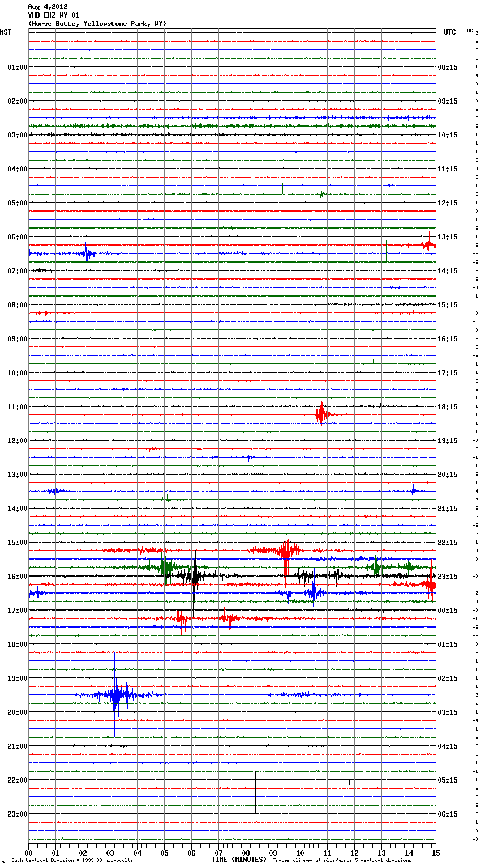This screenshot has height=868, width=481.
Task: Click the "DC" column header
Action: click(x=470, y=31)
